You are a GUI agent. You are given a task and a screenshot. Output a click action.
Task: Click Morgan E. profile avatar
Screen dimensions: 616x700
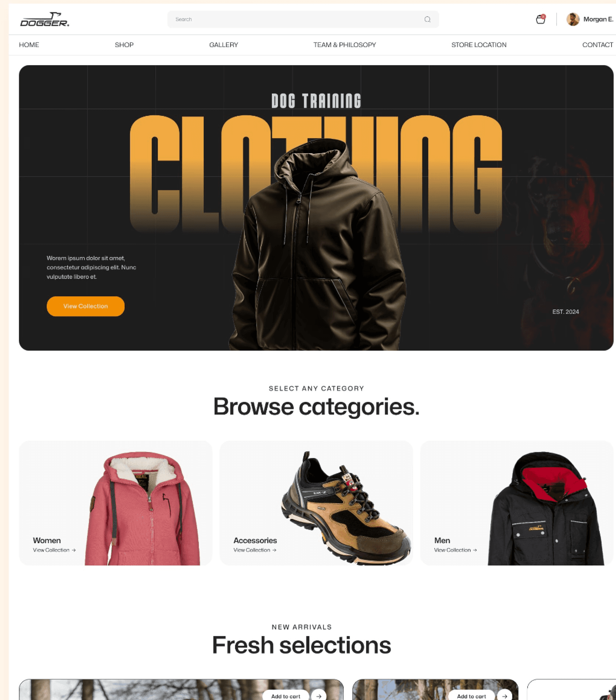coord(573,19)
